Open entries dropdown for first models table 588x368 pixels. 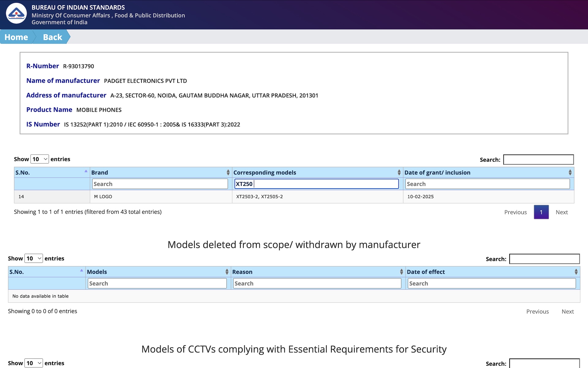pyautogui.click(x=40, y=159)
